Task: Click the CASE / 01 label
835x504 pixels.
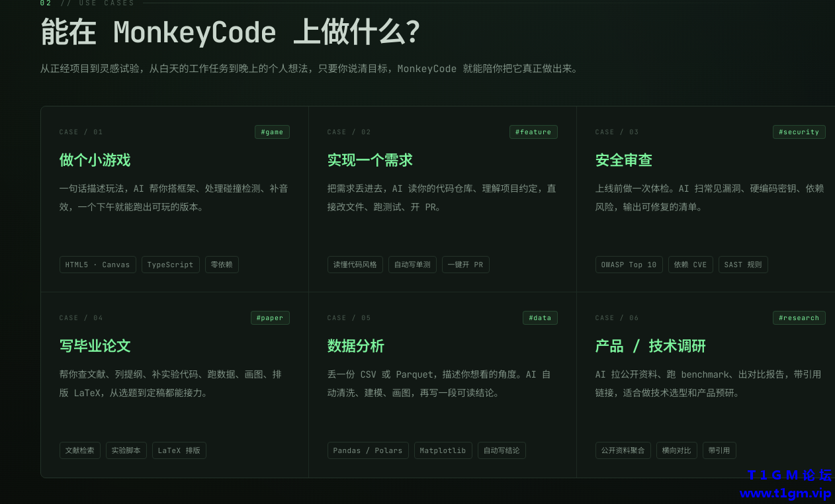Action: [81, 132]
